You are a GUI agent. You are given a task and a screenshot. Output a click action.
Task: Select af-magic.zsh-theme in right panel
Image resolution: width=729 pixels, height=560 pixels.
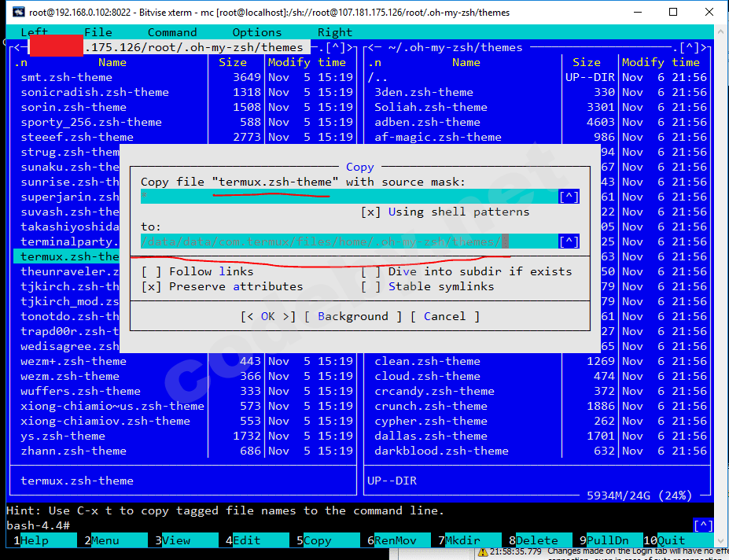coord(438,137)
